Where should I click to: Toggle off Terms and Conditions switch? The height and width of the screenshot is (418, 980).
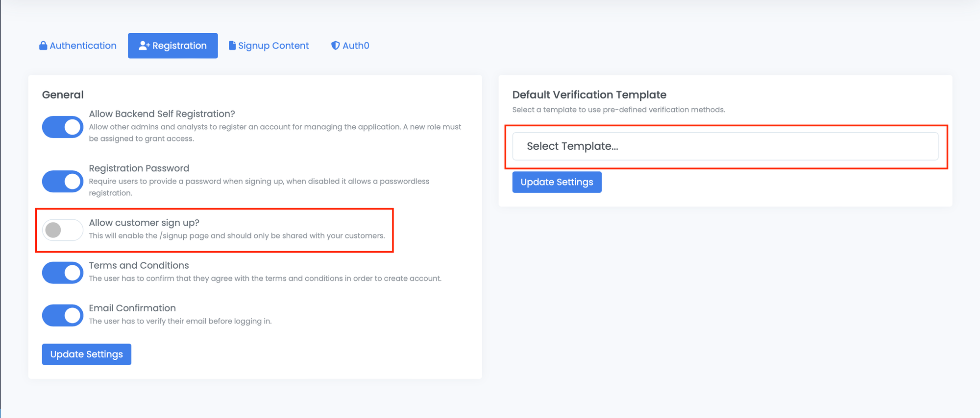coord(63,273)
